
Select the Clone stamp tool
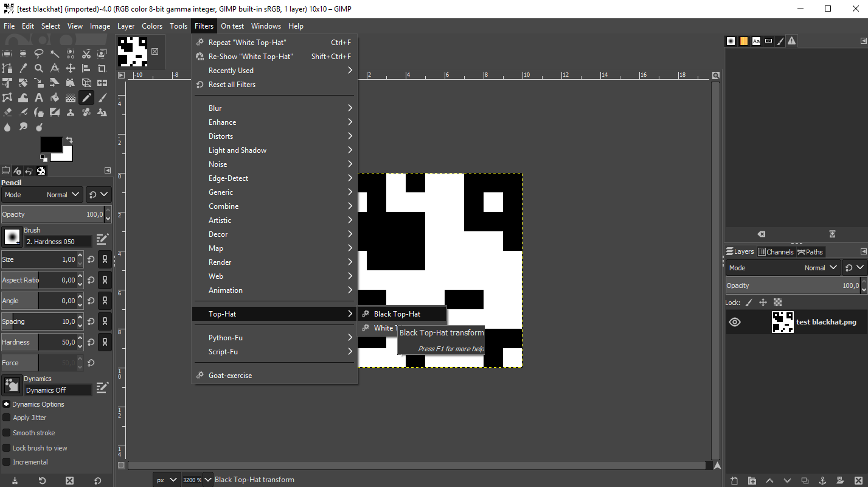pos(71,112)
